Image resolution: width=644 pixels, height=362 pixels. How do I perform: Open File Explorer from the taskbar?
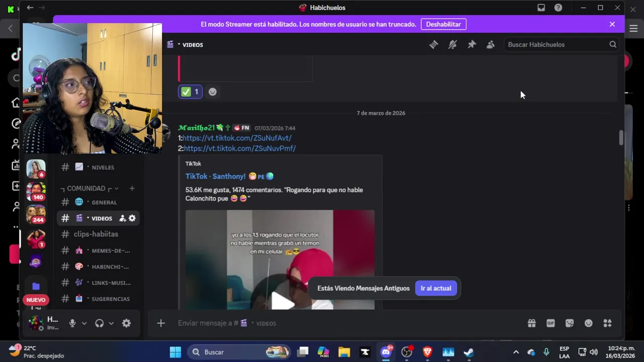[x=344, y=352]
